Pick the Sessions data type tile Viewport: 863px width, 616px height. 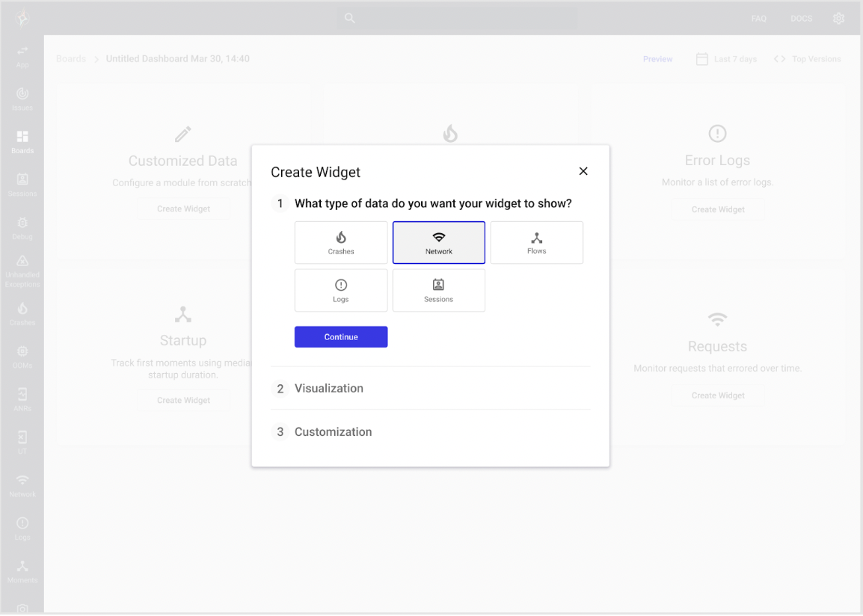(439, 290)
